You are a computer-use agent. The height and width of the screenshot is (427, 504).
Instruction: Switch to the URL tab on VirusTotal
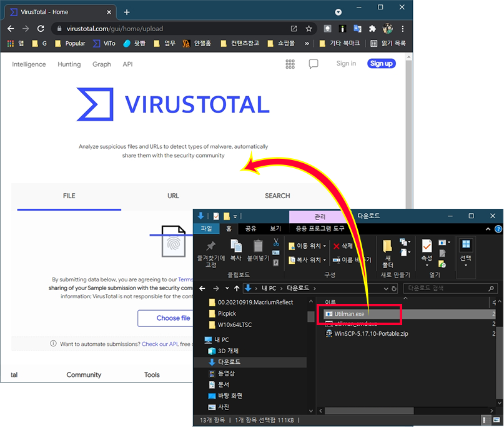coord(173,196)
